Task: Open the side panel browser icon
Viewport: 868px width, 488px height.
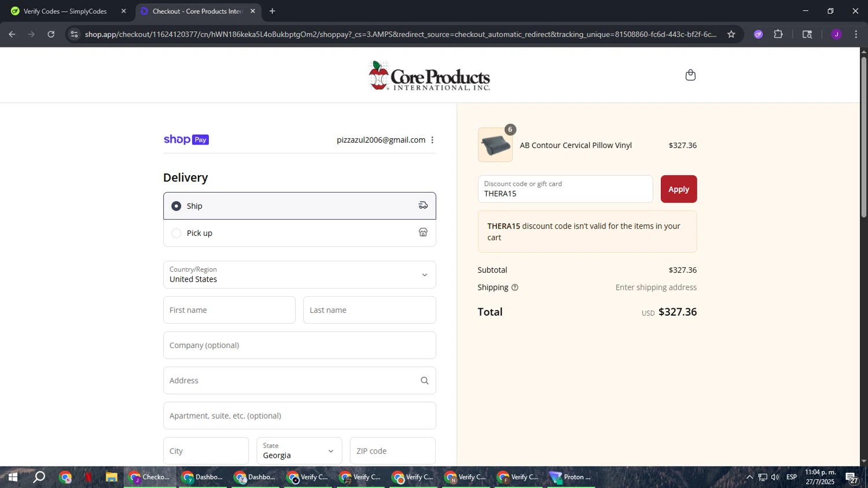Action: click(x=807, y=34)
